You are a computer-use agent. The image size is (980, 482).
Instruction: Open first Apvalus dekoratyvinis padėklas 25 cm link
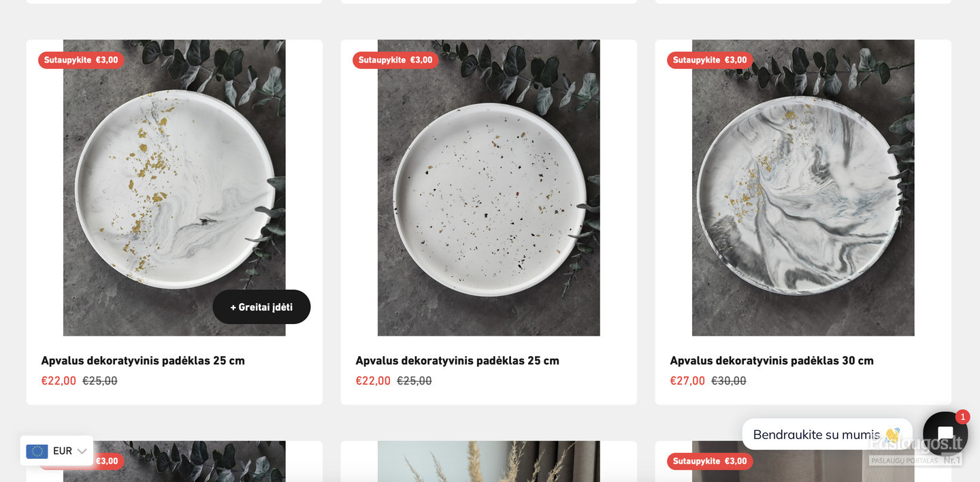(x=143, y=361)
